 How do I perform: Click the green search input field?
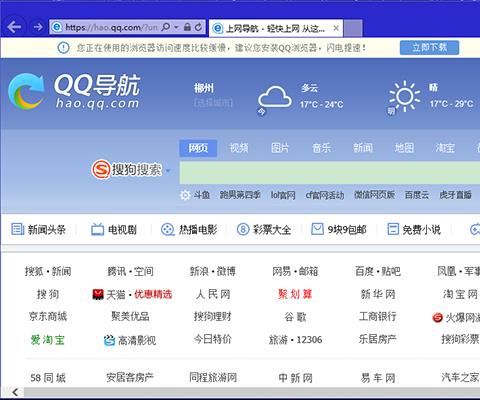tap(330, 173)
